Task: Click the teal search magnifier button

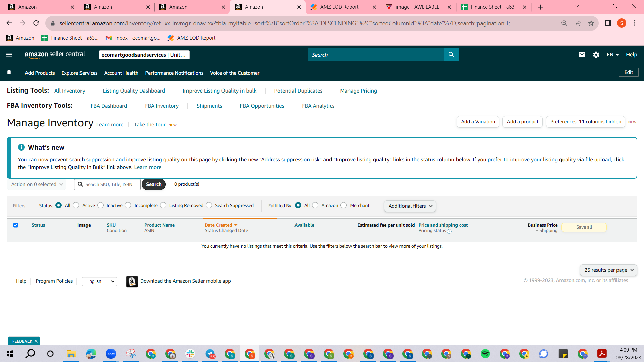Action: [x=451, y=55]
